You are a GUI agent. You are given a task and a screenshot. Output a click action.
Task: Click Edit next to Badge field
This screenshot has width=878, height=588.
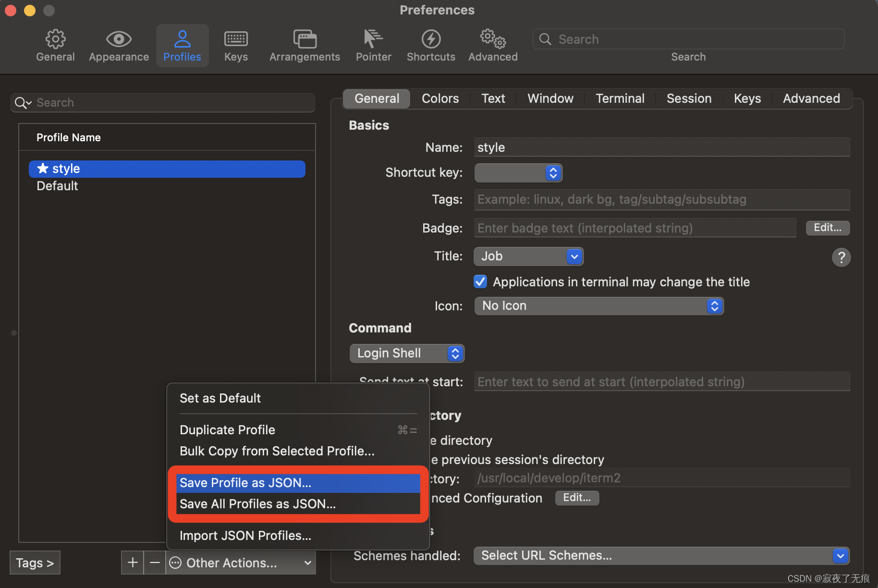coord(827,228)
